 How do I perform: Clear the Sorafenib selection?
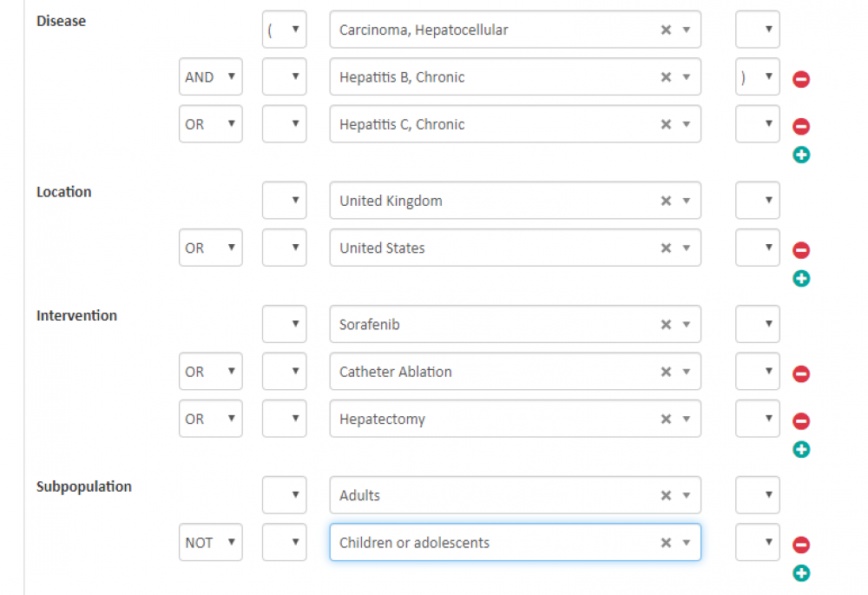point(666,324)
